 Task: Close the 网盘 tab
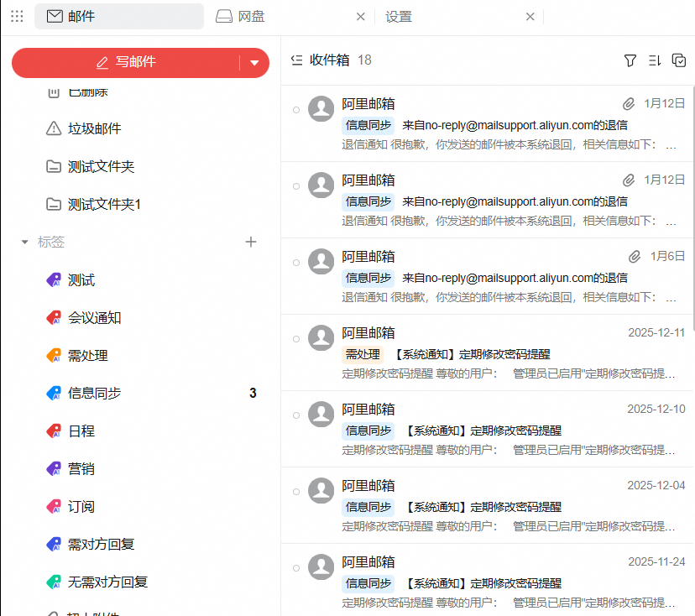[x=361, y=17]
